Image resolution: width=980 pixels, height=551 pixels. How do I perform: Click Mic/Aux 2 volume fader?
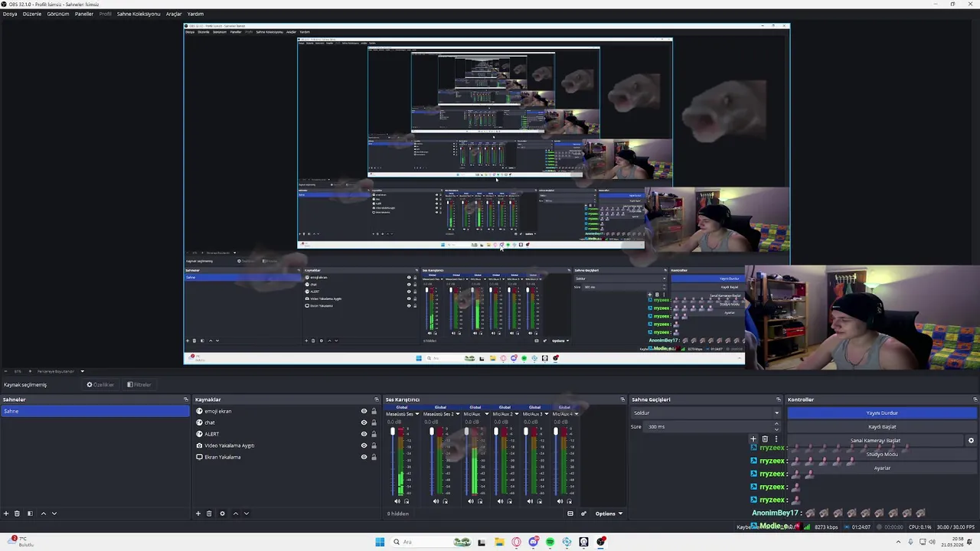pyautogui.click(x=496, y=432)
